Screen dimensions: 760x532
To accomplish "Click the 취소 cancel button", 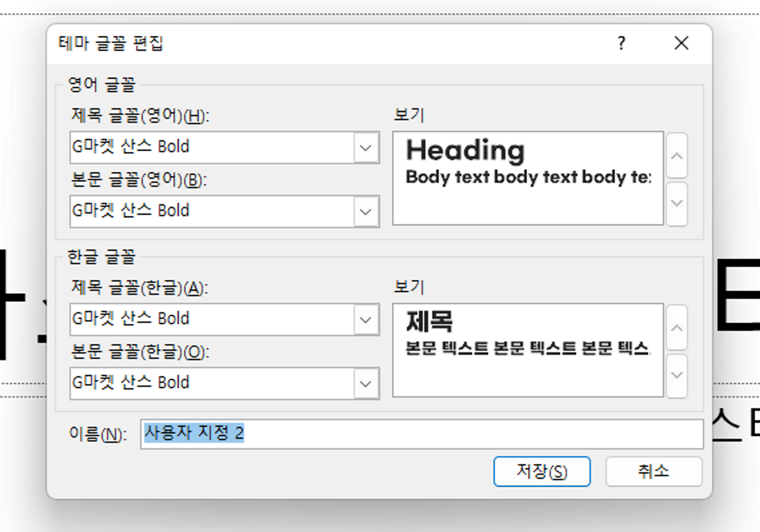I will pos(653,472).
